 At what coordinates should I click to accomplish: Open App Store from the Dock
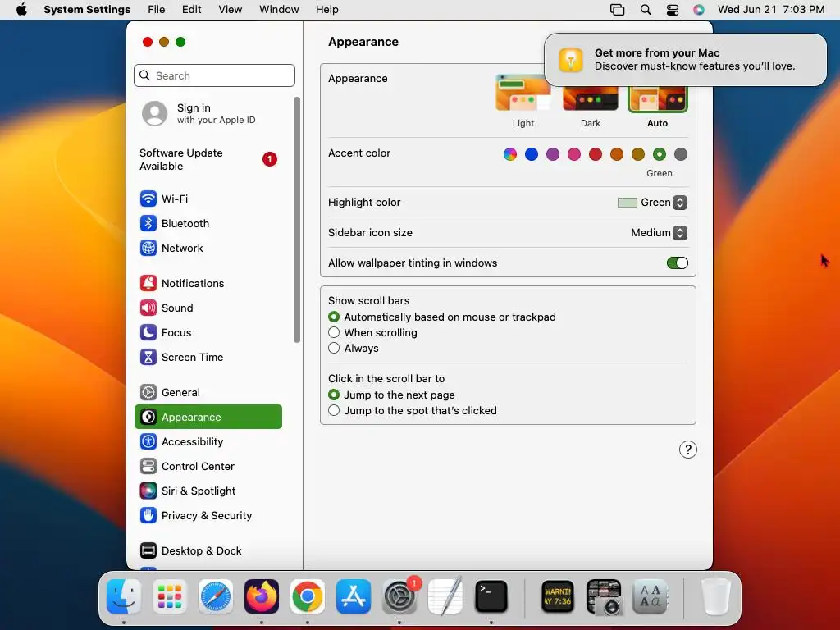(354, 596)
